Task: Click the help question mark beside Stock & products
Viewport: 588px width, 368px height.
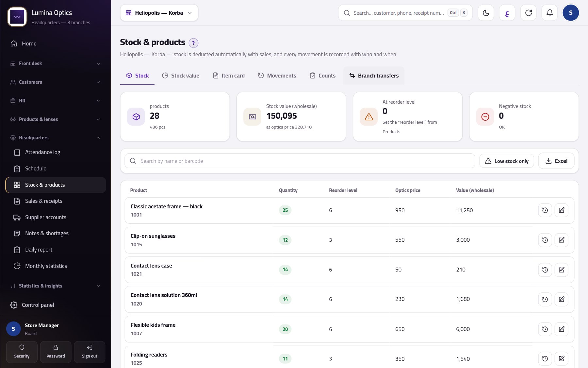Action: 193,43
